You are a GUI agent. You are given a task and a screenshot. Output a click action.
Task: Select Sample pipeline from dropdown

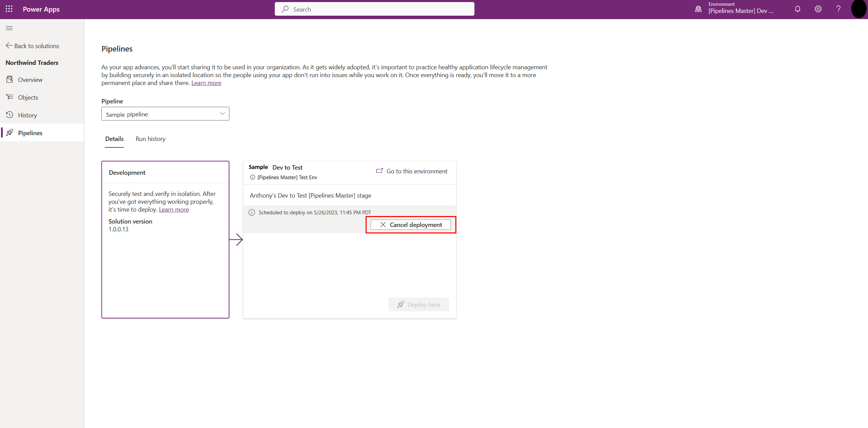point(165,114)
